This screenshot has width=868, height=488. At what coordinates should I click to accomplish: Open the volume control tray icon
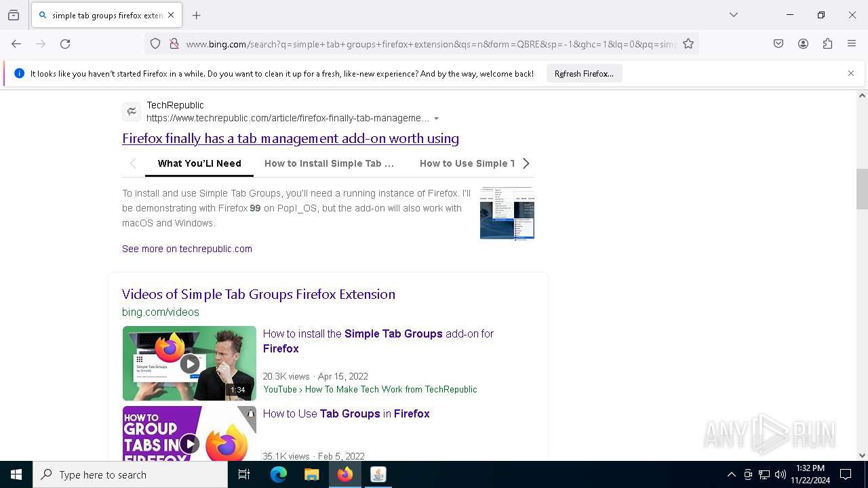coord(781,474)
